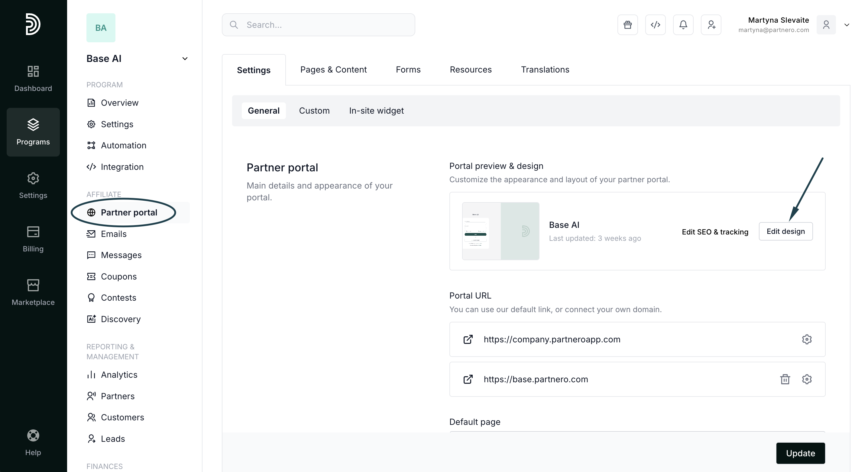
Task: Open notifications bell icon
Action: click(x=683, y=24)
